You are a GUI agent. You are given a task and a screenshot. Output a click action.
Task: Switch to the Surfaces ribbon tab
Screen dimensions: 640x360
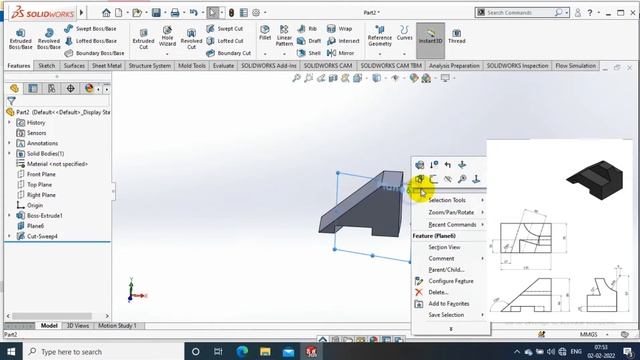coord(74,66)
